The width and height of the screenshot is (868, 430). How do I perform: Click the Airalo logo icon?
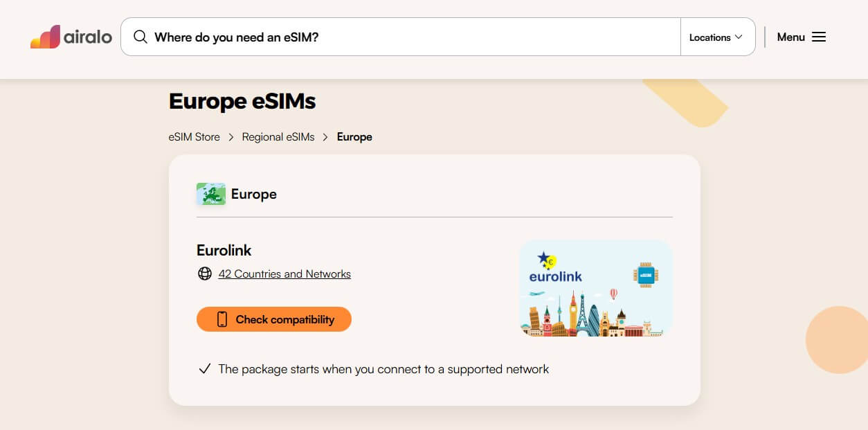tap(45, 37)
